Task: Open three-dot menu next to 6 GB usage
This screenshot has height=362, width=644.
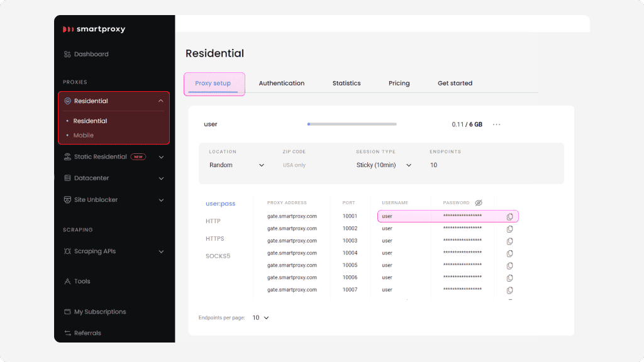Action: tap(496, 124)
